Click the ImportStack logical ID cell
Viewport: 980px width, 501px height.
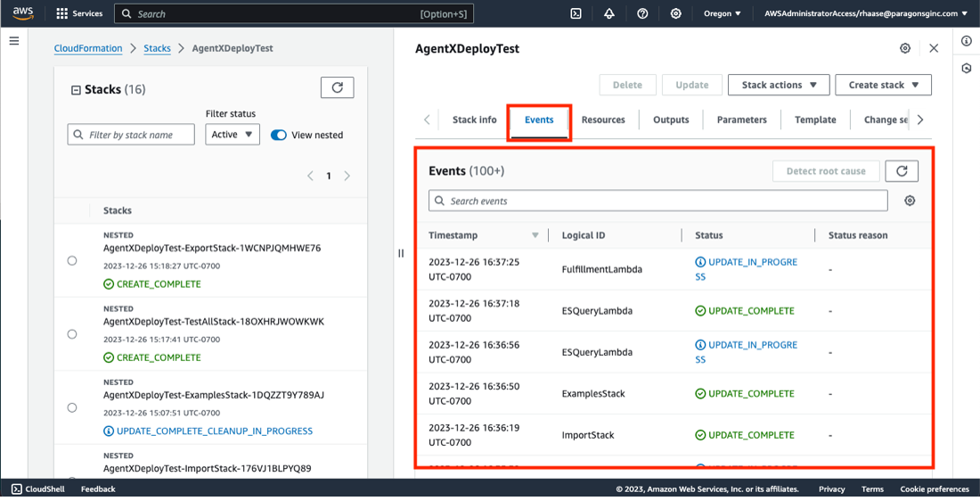point(588,435)
